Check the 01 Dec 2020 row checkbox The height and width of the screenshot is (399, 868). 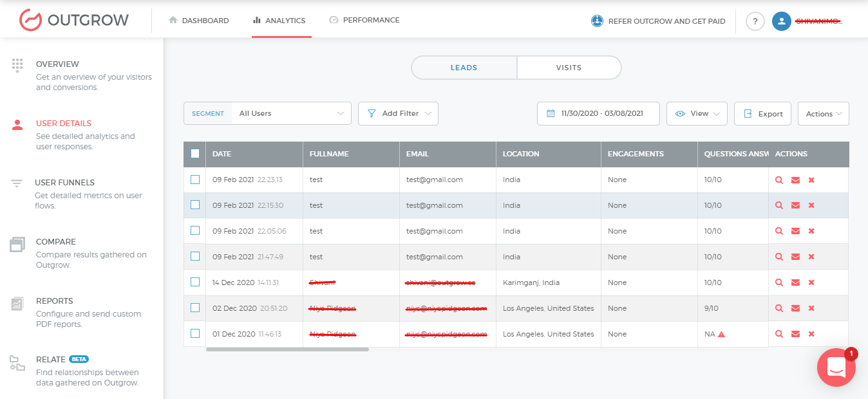[x=195, y=333]
